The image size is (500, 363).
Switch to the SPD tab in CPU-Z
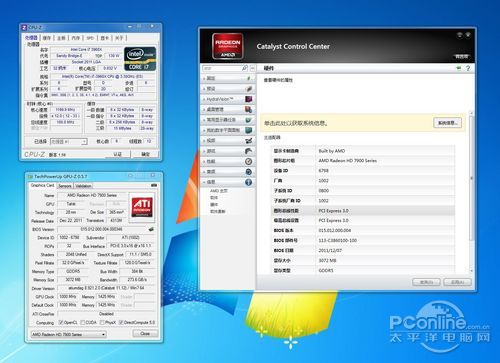[90, 38]
